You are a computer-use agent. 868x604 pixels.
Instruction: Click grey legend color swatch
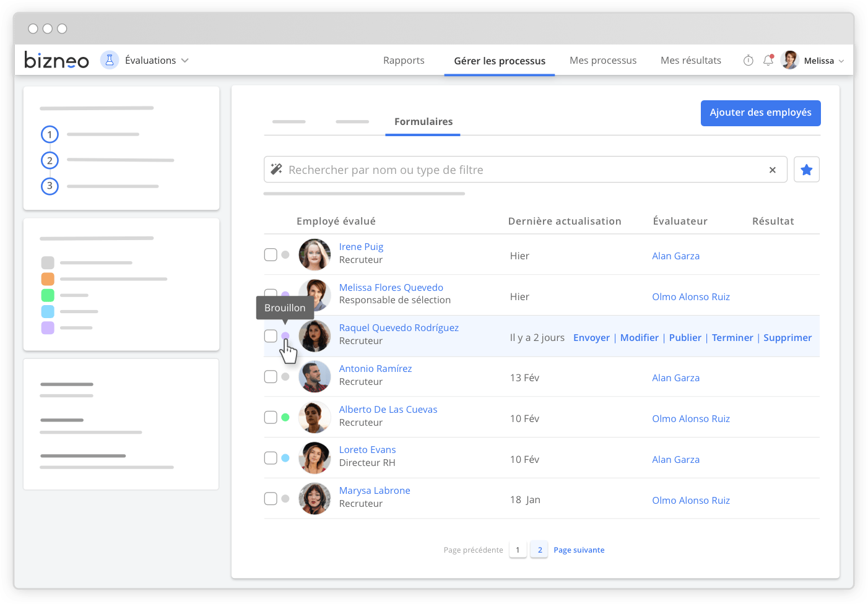48,262
